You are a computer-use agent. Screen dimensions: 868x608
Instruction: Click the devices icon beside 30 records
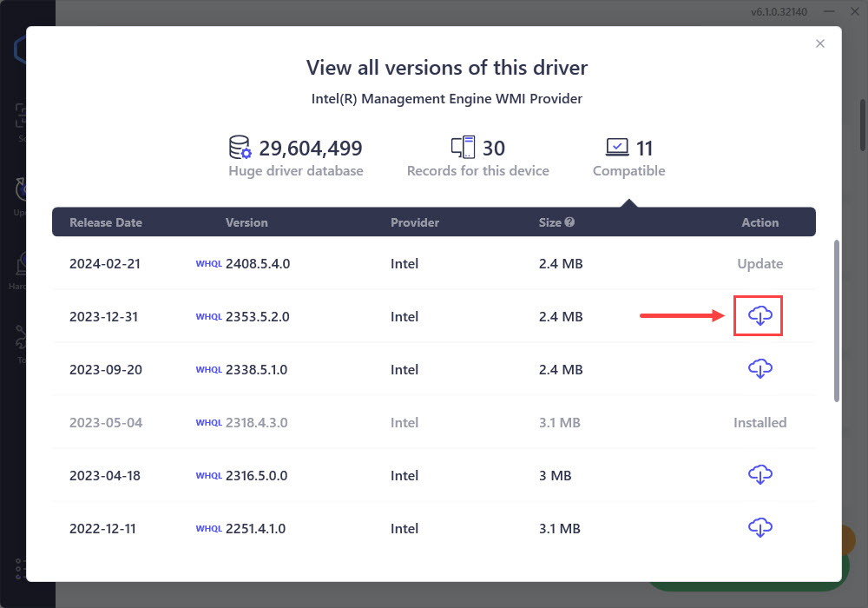[463, 148]
